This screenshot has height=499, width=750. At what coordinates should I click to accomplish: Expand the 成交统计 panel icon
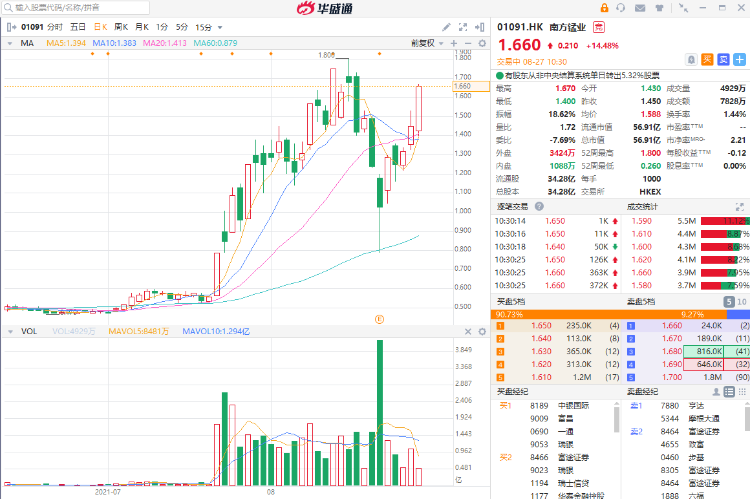[739, 207]
